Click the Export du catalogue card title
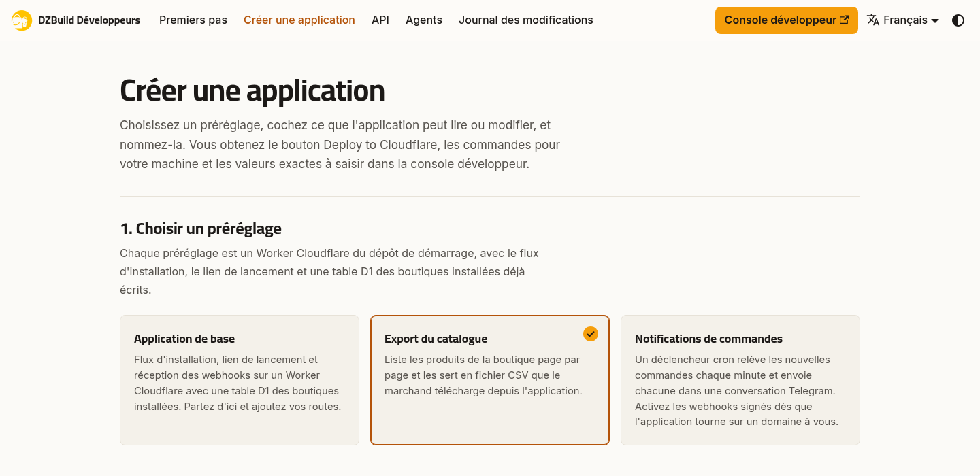Viewport: 980px width, 476px height. pos(436,339)
